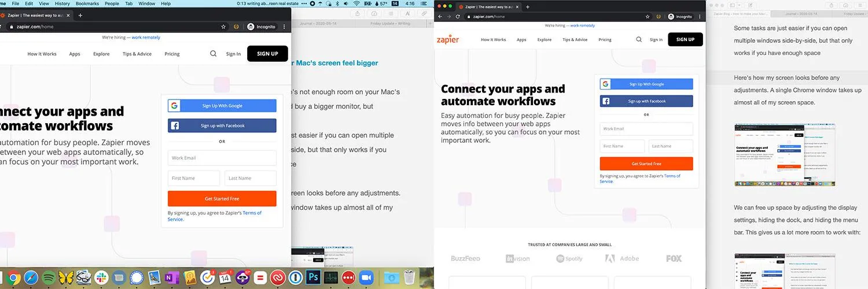The image size is (868, 289).
Task: Open new tab in right Chrome window
Action: click(527, 6)
